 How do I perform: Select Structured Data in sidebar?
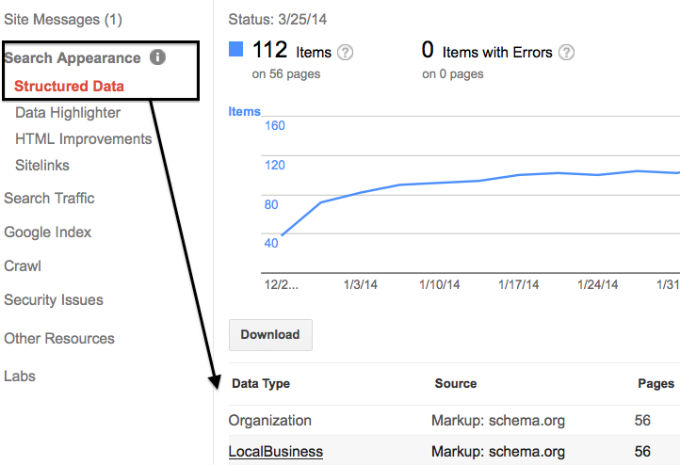pyautogui.click(x=69, y=86)
